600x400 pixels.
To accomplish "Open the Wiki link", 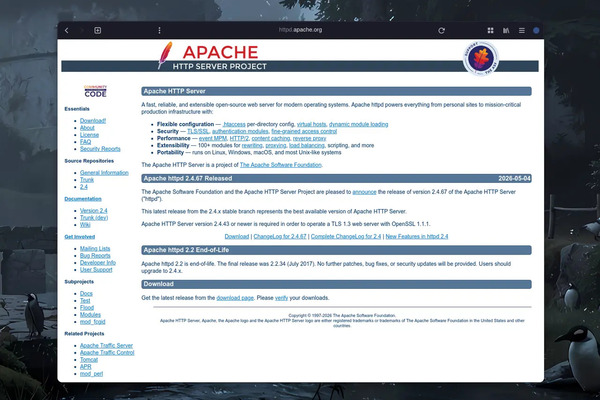I will pos(85,225).
